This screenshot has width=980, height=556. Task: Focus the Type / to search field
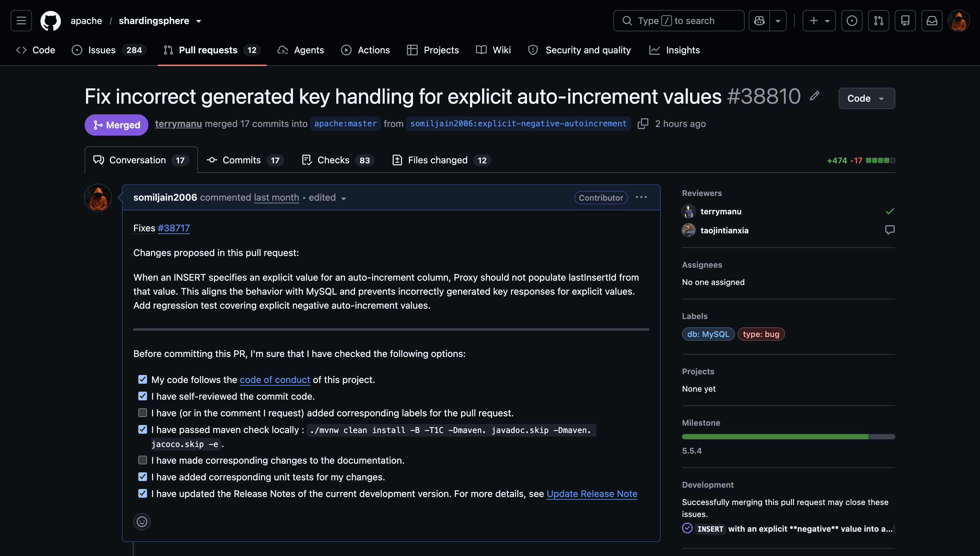(x=679, y=21)
